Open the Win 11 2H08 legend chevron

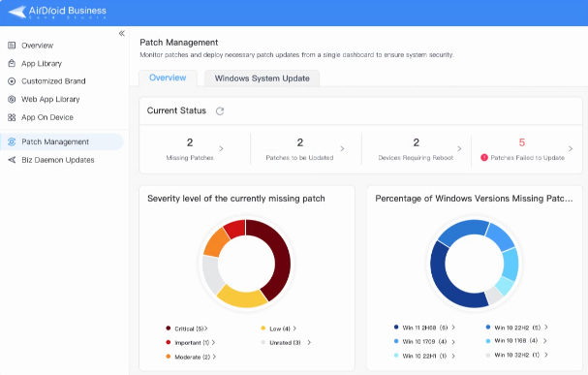click(x=453, y=328)
